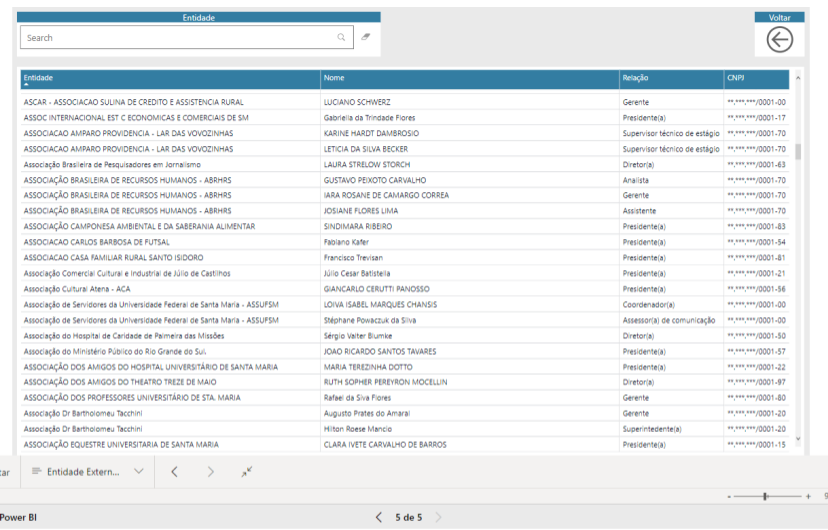Screen dimensions: 828x530
Task: Go to previous report page beside '5 de 5'
Action: [378, 517]
